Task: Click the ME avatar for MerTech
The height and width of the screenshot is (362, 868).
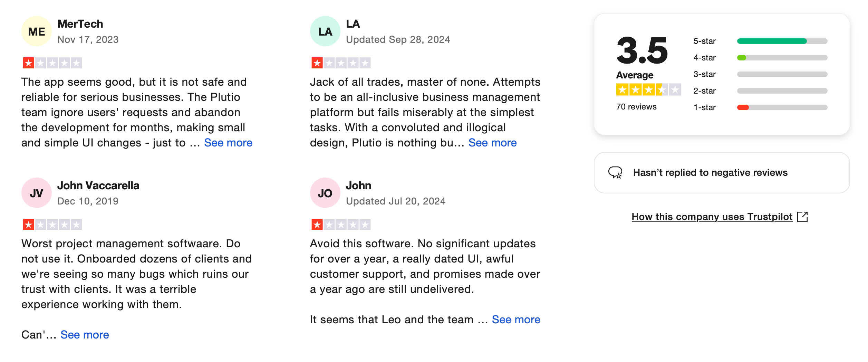Action: [36, 31]
